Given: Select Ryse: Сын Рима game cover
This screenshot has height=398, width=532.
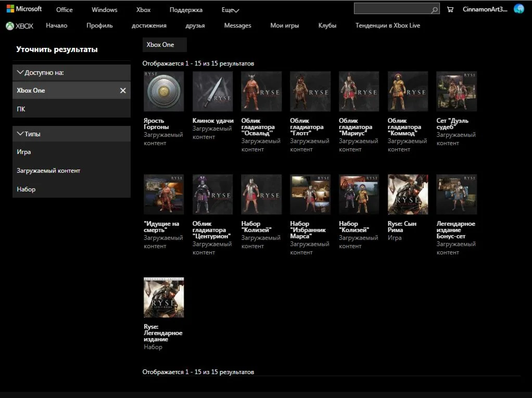Looking at the screenshot, I should (x=408, y=195).
